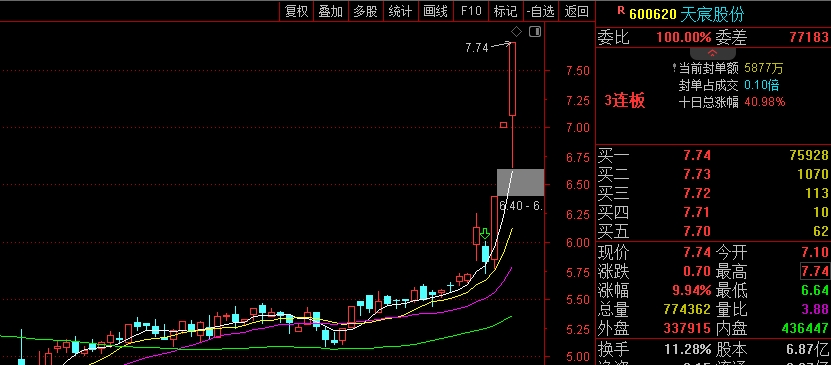The width and height of the screenshot is (831, 365).
Task: Remove stock via -自选 button
Action: [541, 11]
